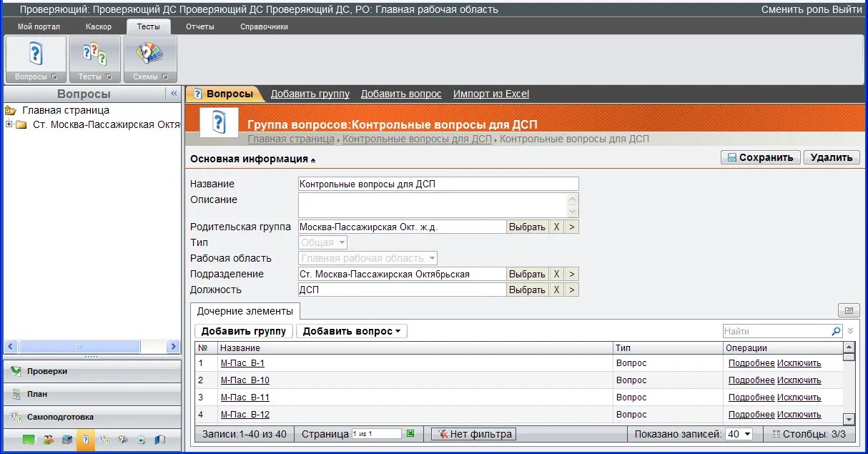Expand the Ст. Москва-Пассажирская tree node
Image resolution: width=868 pixels, height=454 pixels.
[x=9, y=124]
